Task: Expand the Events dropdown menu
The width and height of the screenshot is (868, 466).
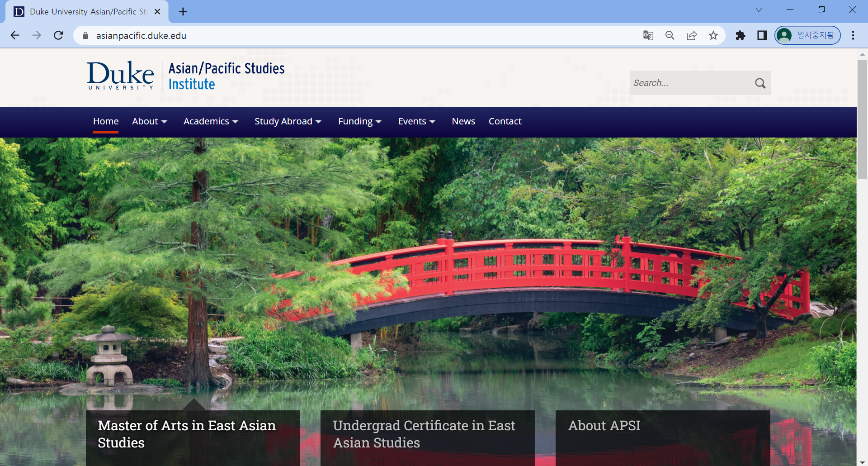Action: [x=417, y=121]
